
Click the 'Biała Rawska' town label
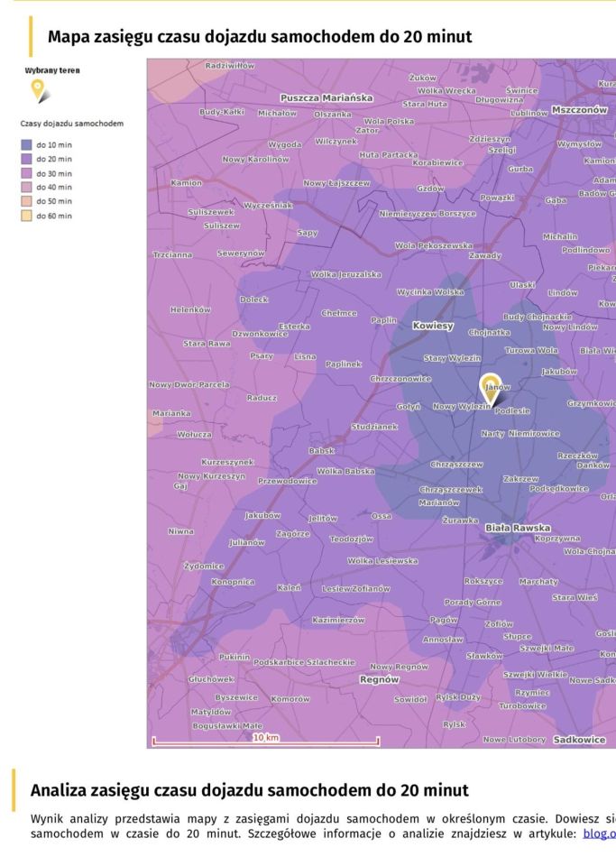[x=517, y=528]
